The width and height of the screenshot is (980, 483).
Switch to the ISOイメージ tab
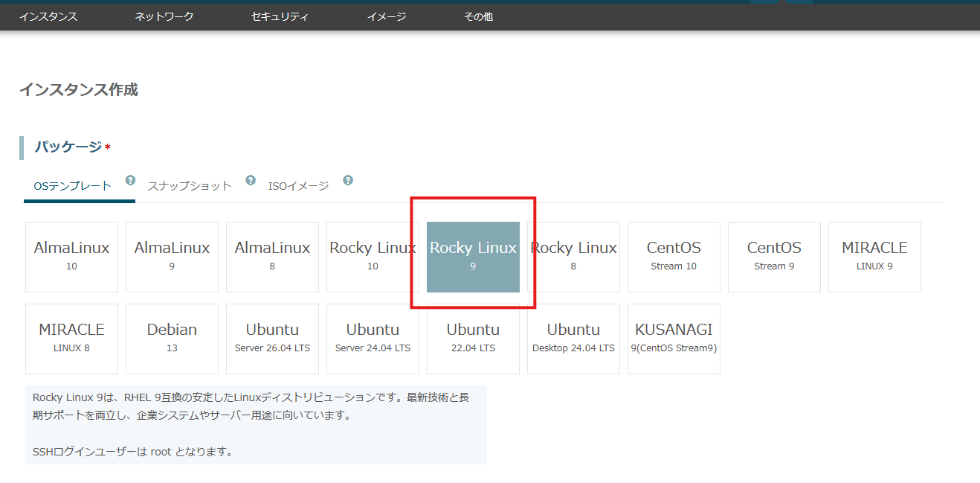click(x=298, y=186)
